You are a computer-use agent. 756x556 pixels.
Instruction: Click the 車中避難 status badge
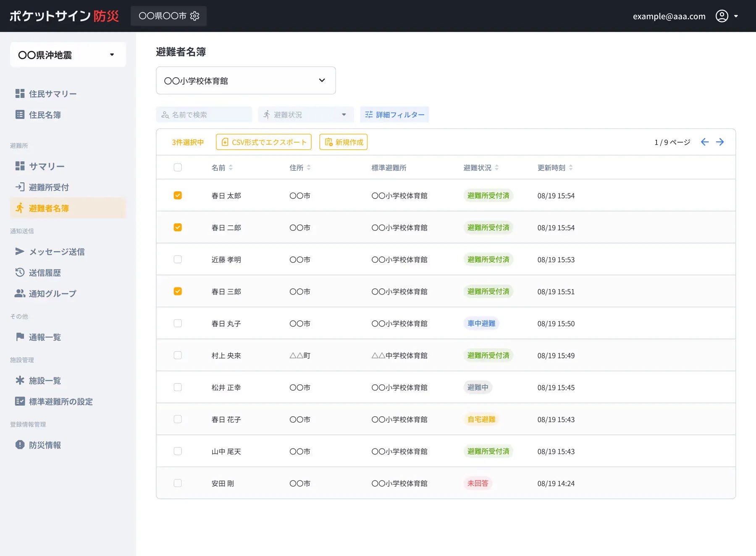coord(481,323)
